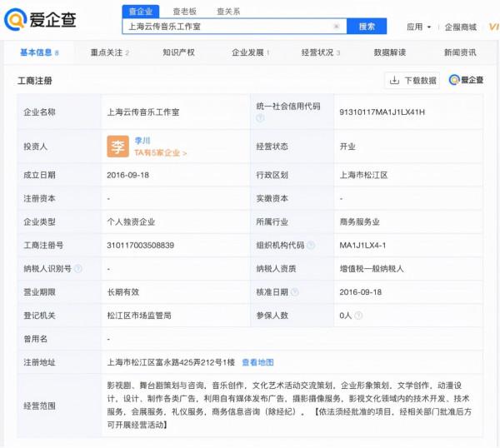
Task: Click the 开业 status value
Action: pyautogui.click(x=347, y=147)
